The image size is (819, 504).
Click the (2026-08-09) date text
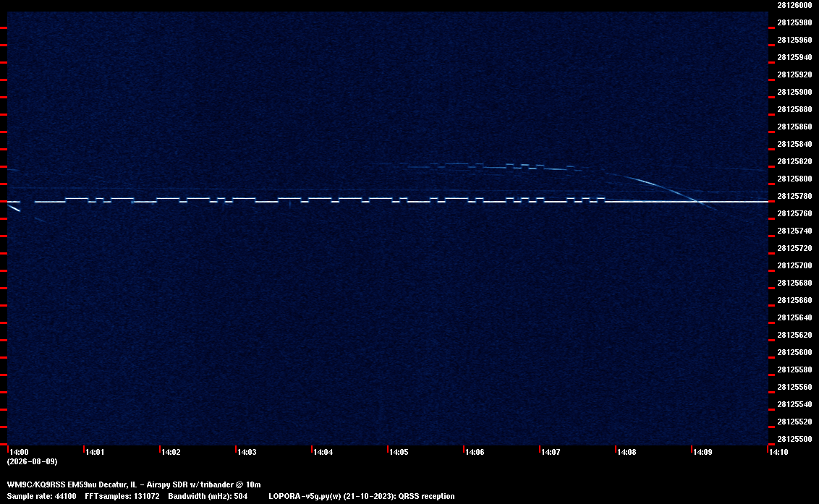click(x=32, y=461)
